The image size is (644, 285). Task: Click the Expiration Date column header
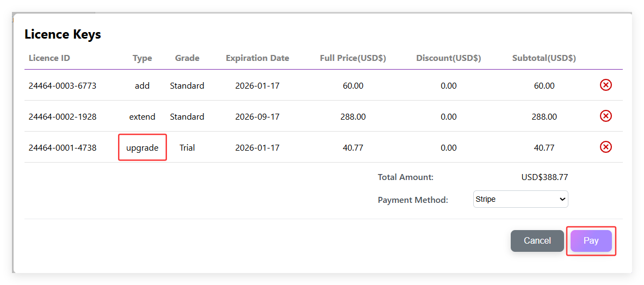(x=257, y=58)
